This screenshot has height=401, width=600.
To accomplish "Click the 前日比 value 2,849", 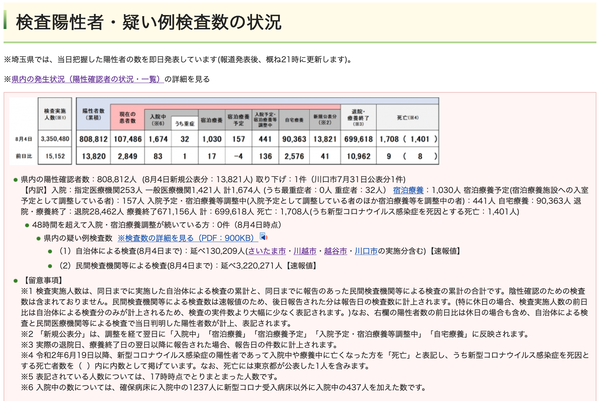I will [127, 156].
